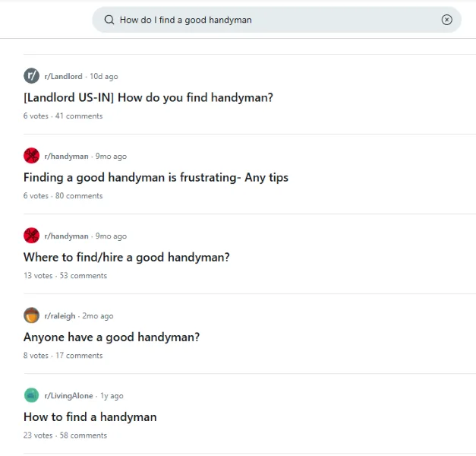This screenshot has width=476, height=456.
Task: Click the "1y ago" timestamp
Action: tap(112, 396)
